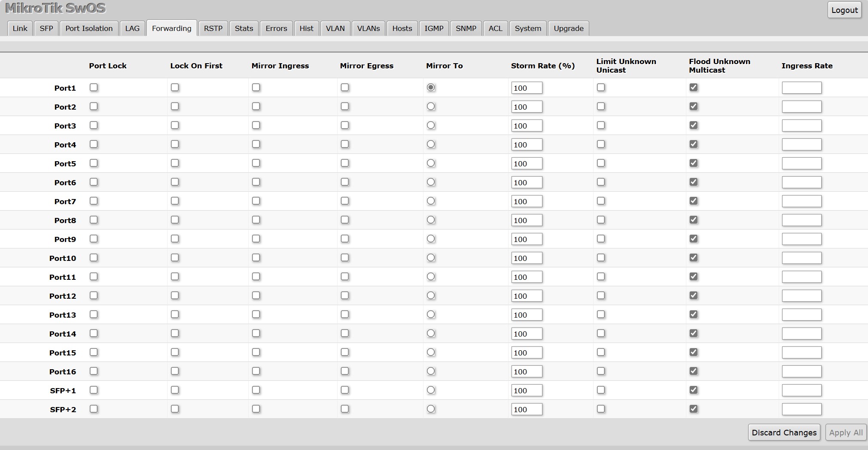Open the VLANs tab
Viewport: 868px width, 450px height.
tap(368, 28)
